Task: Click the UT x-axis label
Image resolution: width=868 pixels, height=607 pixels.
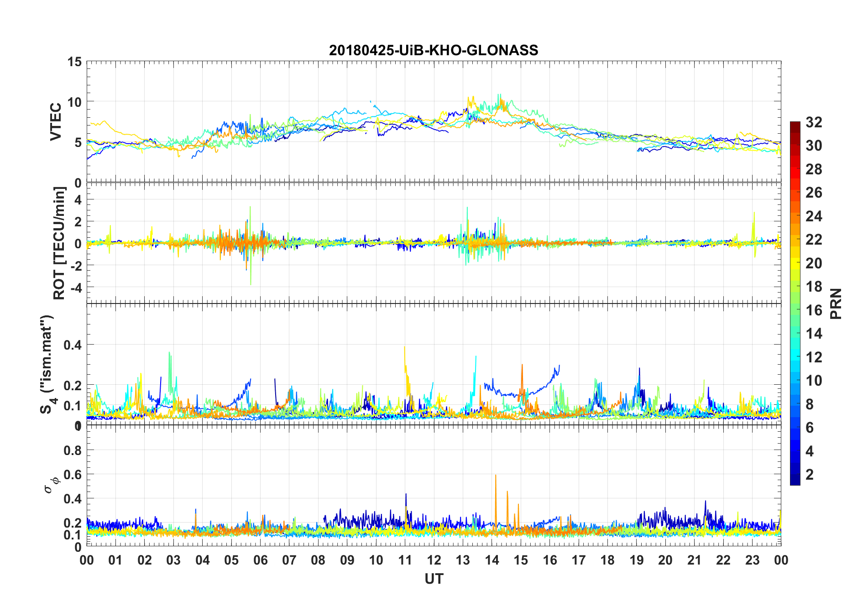Action: pos(434,579)
